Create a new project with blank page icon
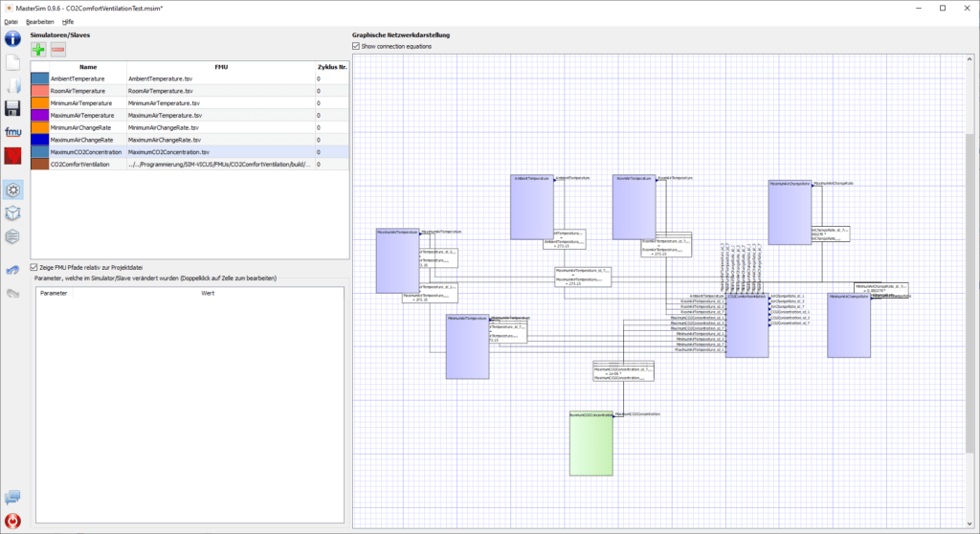 12,62
